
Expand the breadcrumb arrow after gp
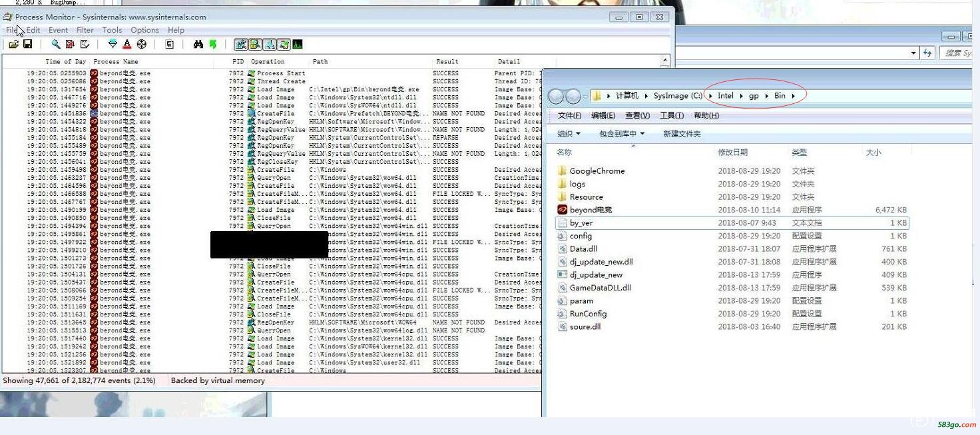766,96
